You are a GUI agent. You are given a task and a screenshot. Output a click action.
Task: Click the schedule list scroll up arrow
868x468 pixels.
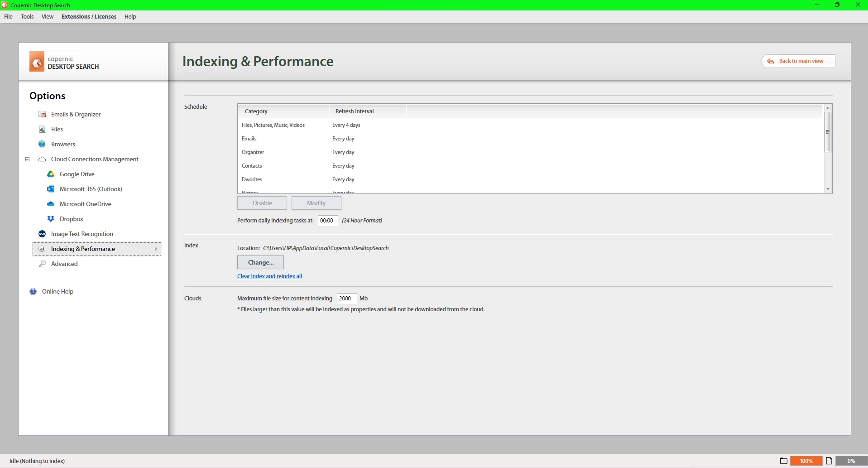click(x=828, y=108)
